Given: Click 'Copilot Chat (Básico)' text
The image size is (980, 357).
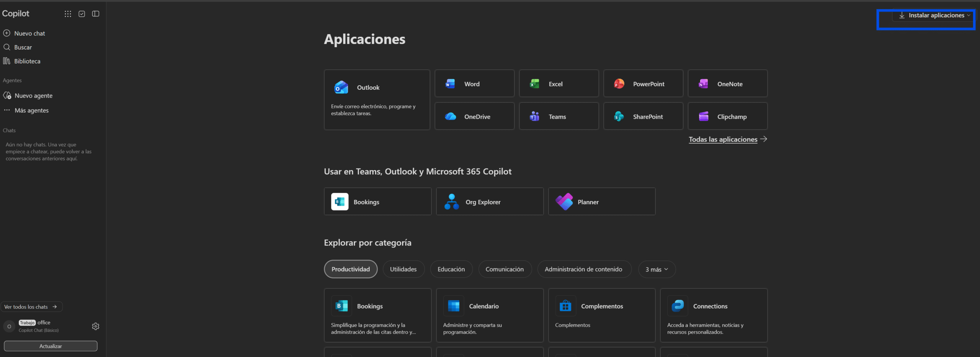Looking at the screenshot, I should tap(39, 330).
